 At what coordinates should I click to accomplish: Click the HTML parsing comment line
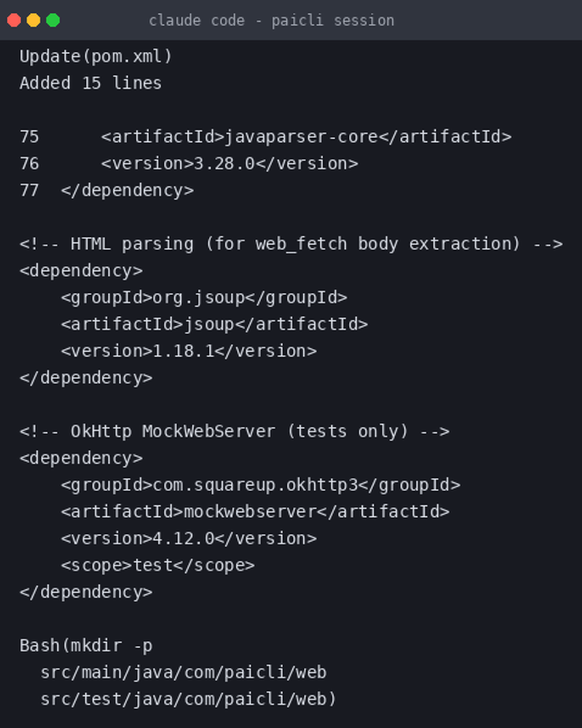[291, 243]
